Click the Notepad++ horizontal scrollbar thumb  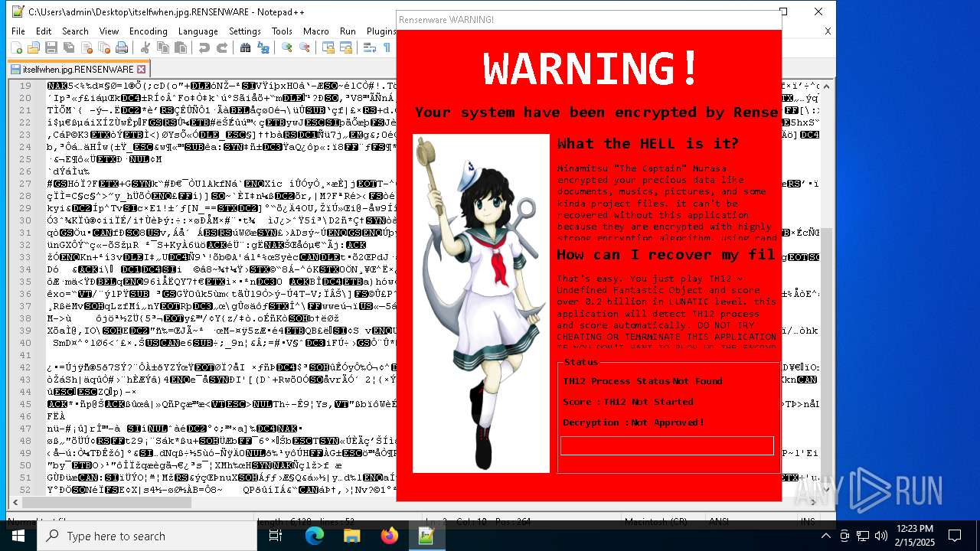point(106,503)
